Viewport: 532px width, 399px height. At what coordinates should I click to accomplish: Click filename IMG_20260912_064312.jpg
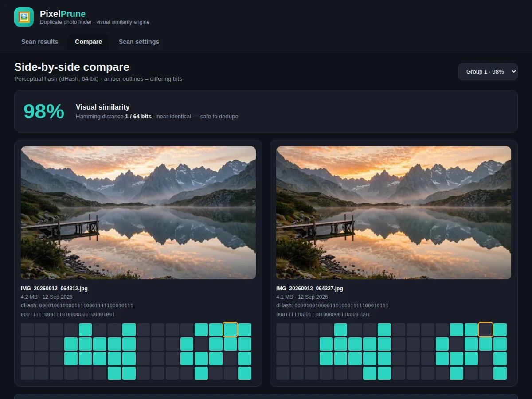click(54, 289)
